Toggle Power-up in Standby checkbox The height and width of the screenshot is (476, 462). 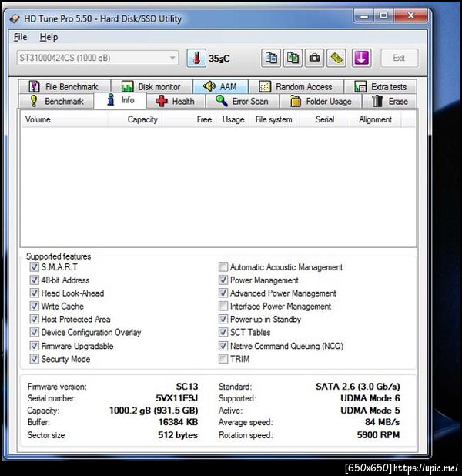click(x=223, y=319)
